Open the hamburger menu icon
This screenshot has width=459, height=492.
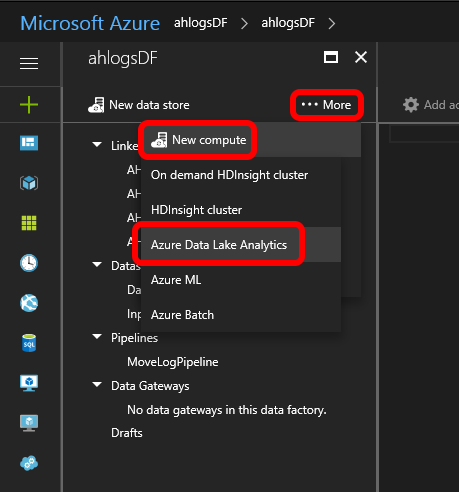point(29,63)
